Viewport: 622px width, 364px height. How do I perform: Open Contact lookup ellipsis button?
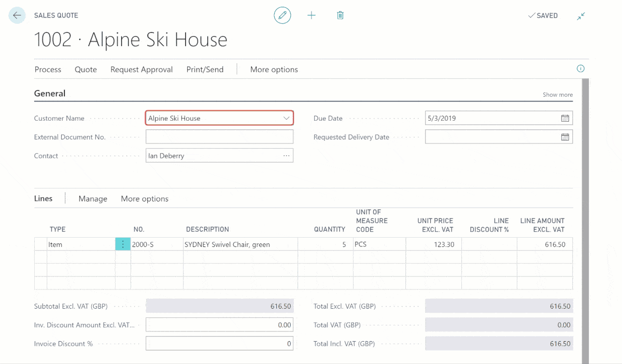click(x=286, y=155)
